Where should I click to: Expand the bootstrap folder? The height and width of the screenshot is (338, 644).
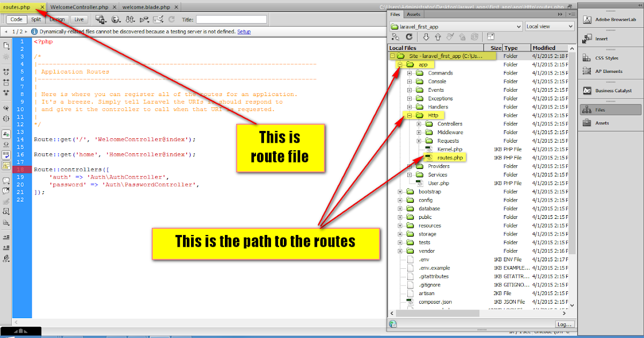[400, 192]
